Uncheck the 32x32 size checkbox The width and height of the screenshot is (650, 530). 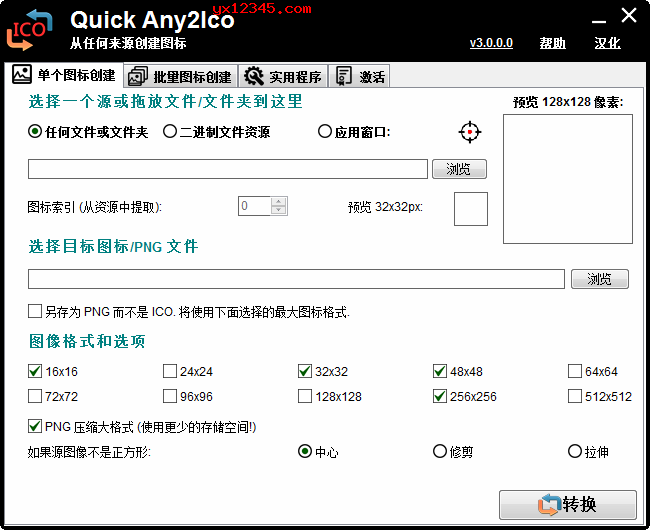(x=305, y=371)
